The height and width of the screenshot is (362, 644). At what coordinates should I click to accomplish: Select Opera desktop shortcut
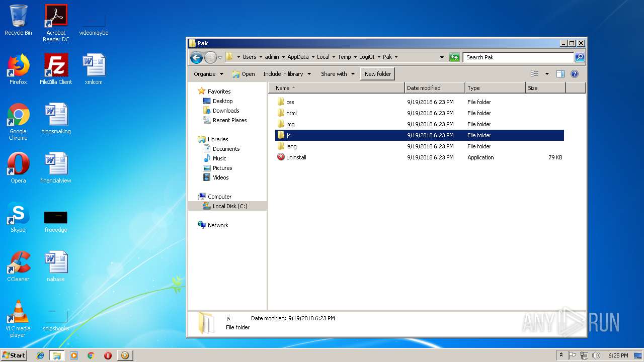[x=18, y=168]
